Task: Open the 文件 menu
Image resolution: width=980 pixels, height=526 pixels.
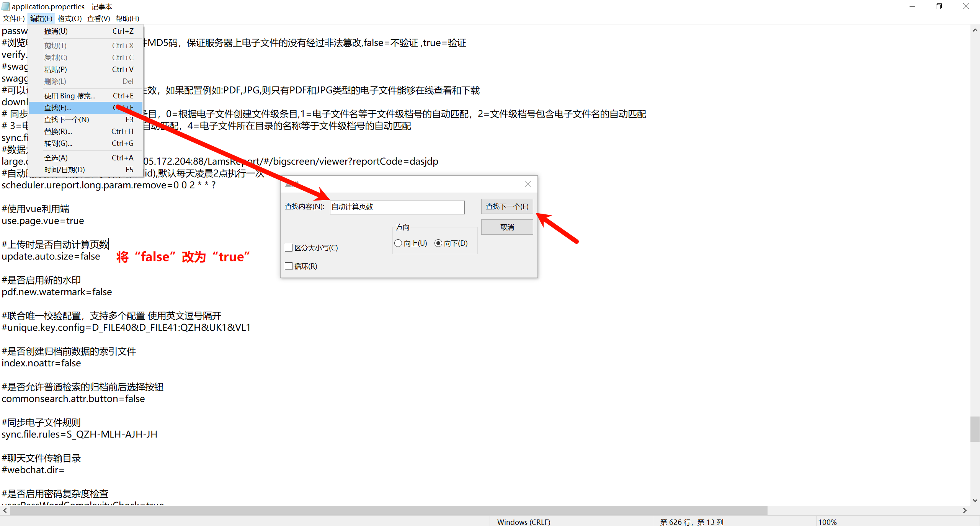Action: point(14,18)
